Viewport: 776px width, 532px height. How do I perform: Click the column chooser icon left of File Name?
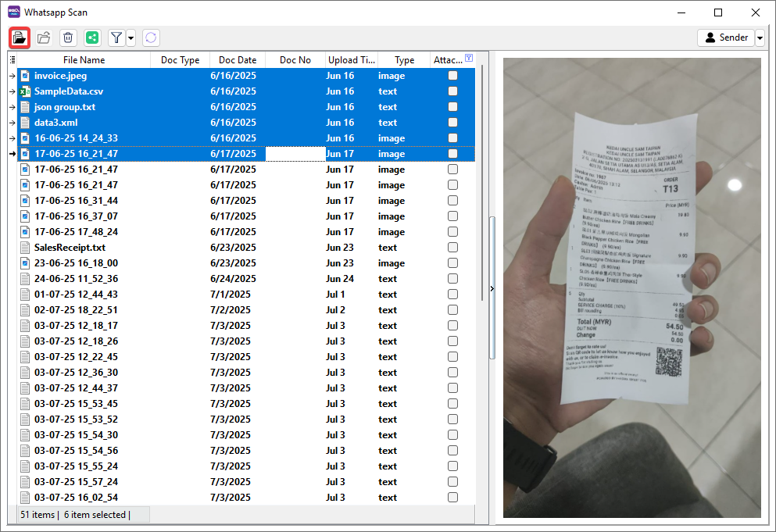[x=13, y=60]
